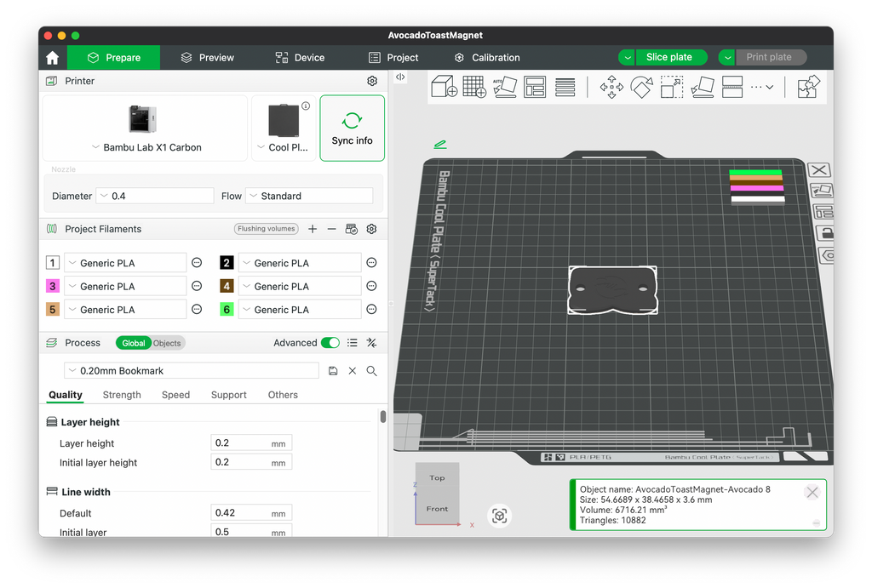Search process settings magnifier icon
872x588 pixels.
coord(371,371)
